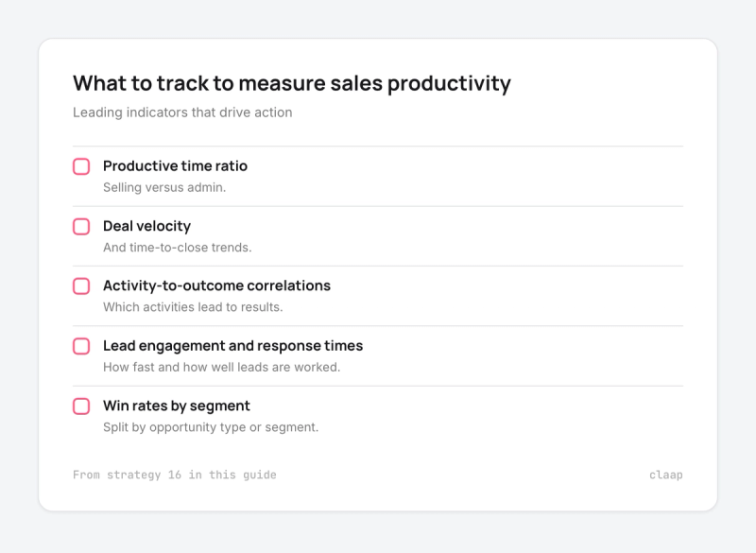This screenshot has height=553, width=756.
Task: Check the Productive time ratio checkbox
Action: [81, 166]
